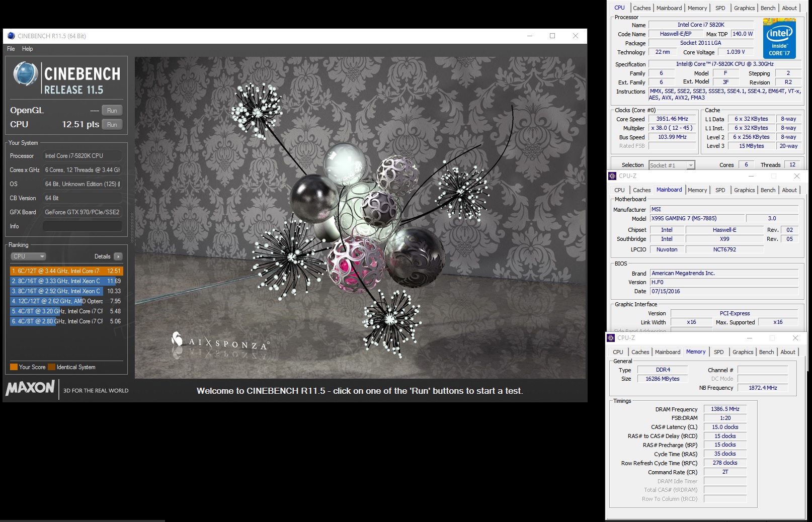Click the Level 3 cache 15 MBytes value

pyautogui.click(x=751, y=146)
